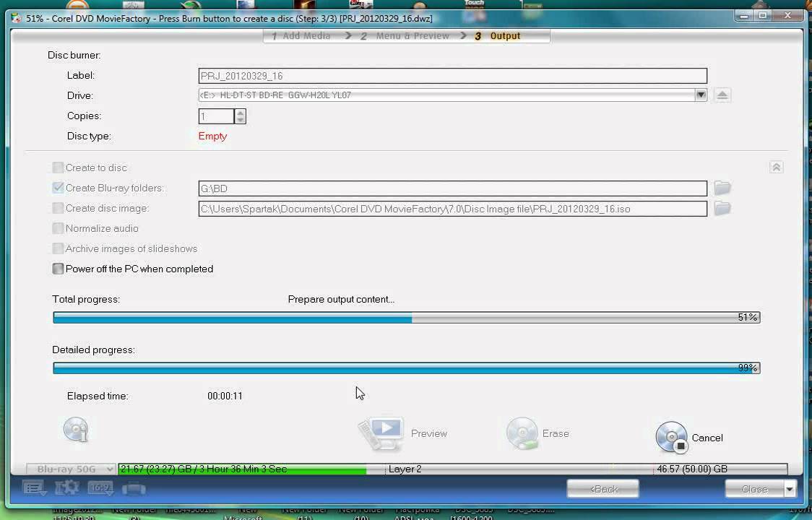Click the red Empty disc type text

212,136
